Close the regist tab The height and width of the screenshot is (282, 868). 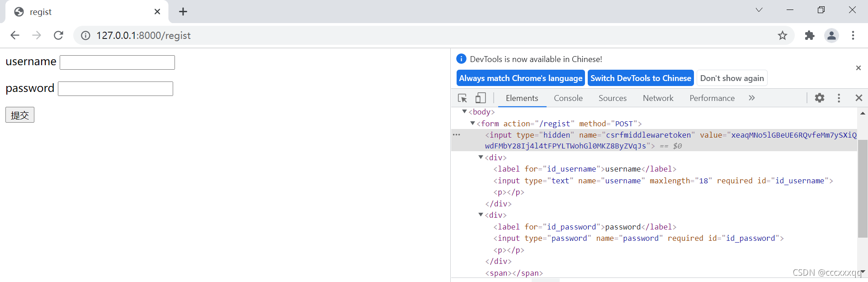(x=157, y=12)
